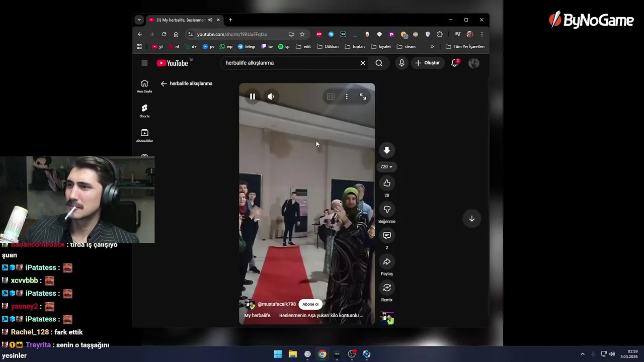Share the Short via Paylaş
Image resolution: width=644 pixels, height=362 pixels.
[x=387, y=261]
